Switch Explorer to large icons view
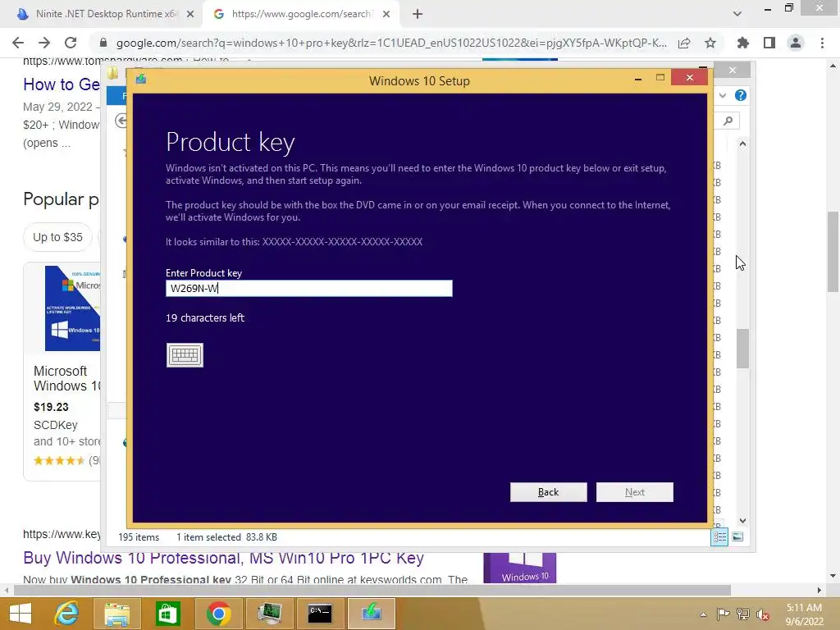Image resolution: width=840 pixels, height=630 pixels. tap(737, 536)
